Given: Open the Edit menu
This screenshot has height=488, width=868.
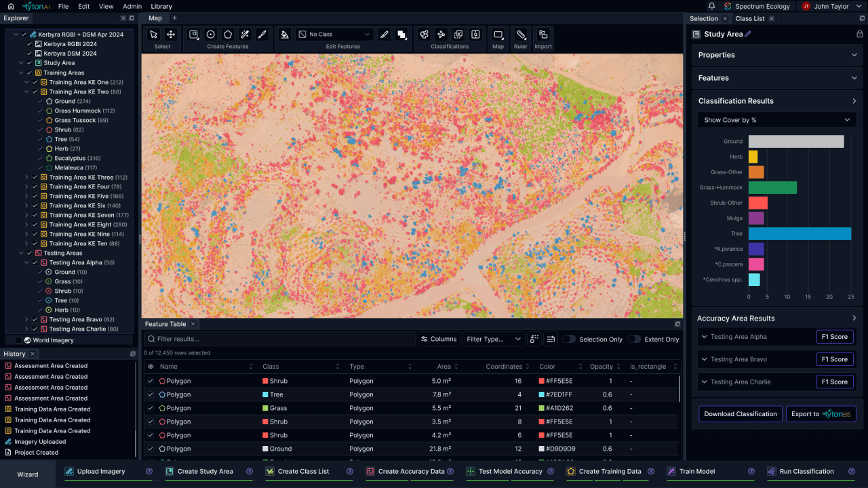Looking at the screenshot, I should pyautogui.click(x=83, y=6).
